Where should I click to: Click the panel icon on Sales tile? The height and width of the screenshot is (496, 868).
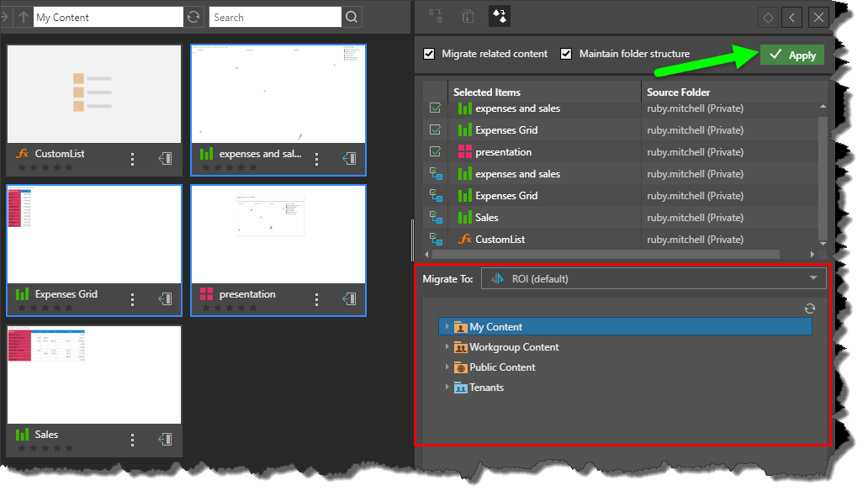pos(166,439)
